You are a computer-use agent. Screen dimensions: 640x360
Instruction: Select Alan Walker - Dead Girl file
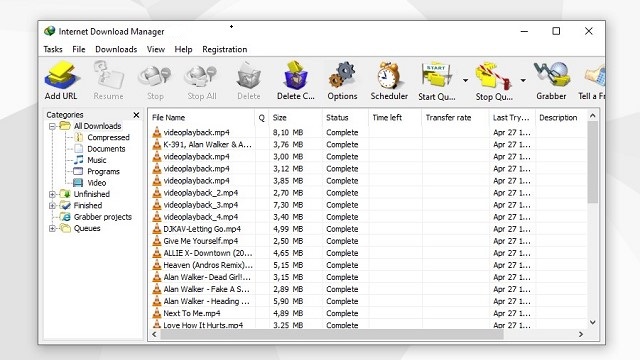pos(368,277)
